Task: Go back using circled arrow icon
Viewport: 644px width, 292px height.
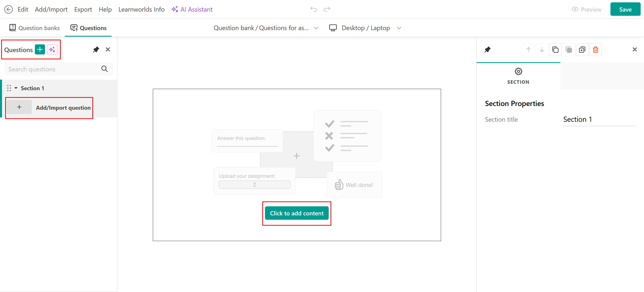Action: (x=9, y=10)
